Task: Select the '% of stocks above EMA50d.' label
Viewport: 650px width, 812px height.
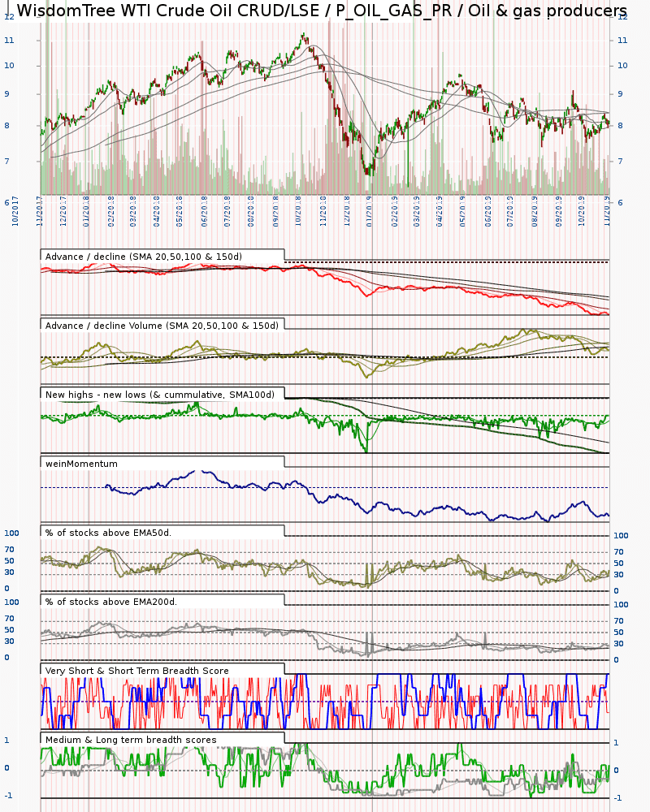Action: [108, 533]
